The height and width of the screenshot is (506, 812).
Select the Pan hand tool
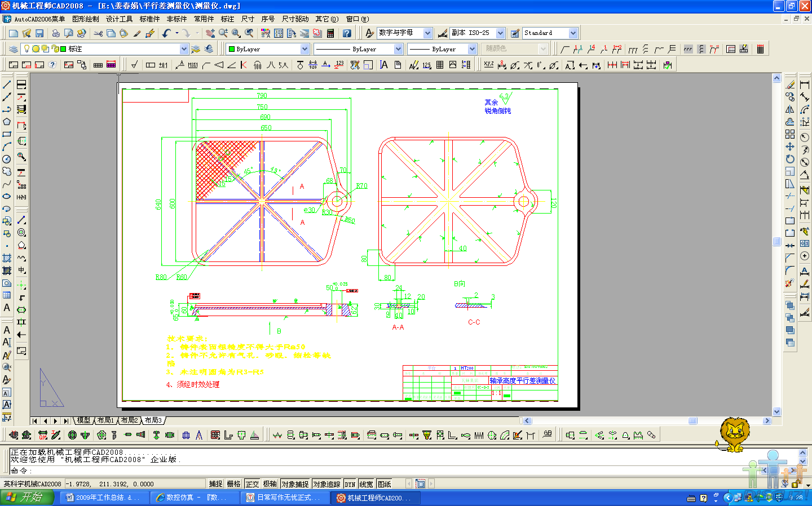tap(210, 33)
